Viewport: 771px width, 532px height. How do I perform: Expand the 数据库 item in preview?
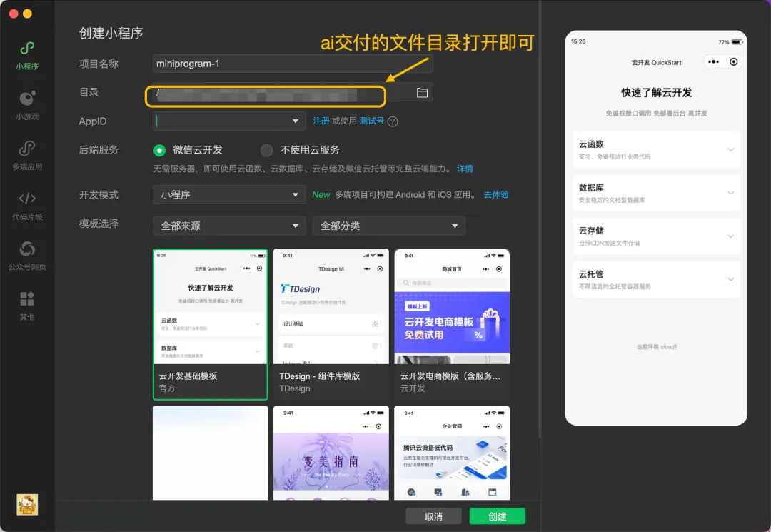[657, 193]
